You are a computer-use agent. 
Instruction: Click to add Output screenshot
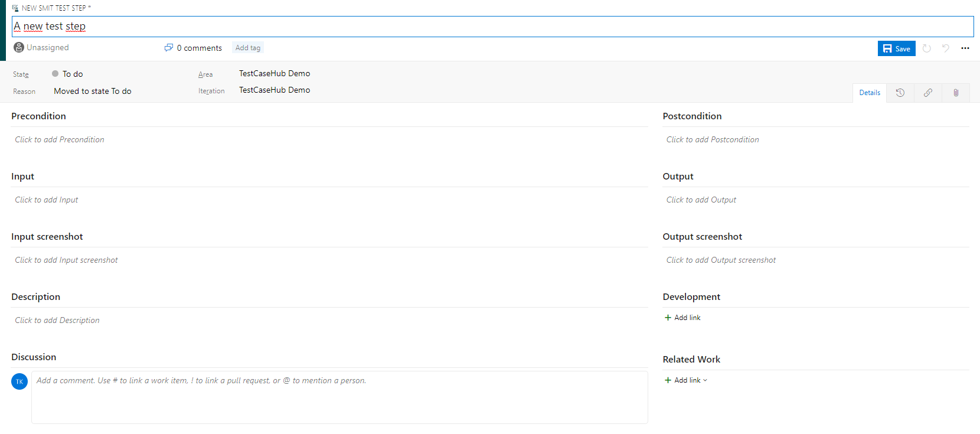tap(721, 260)
